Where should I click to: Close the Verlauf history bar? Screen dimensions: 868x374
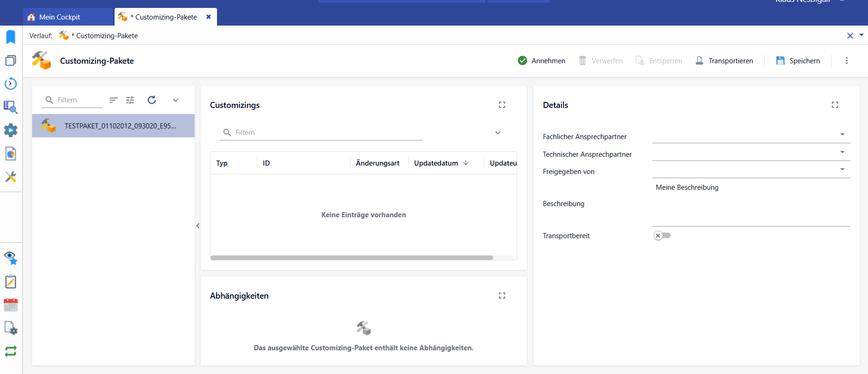[850, 35]
